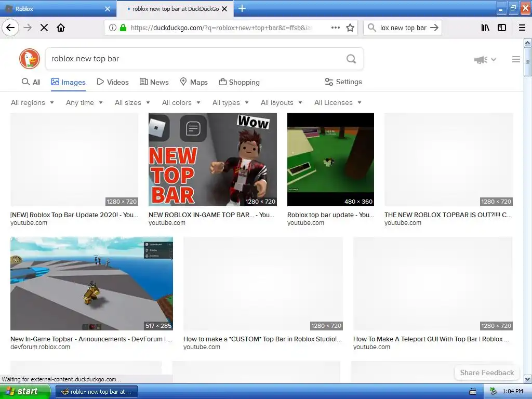532x399 pixels.
Task: Expand the All sizes filter
Action: tap(132, 102)
